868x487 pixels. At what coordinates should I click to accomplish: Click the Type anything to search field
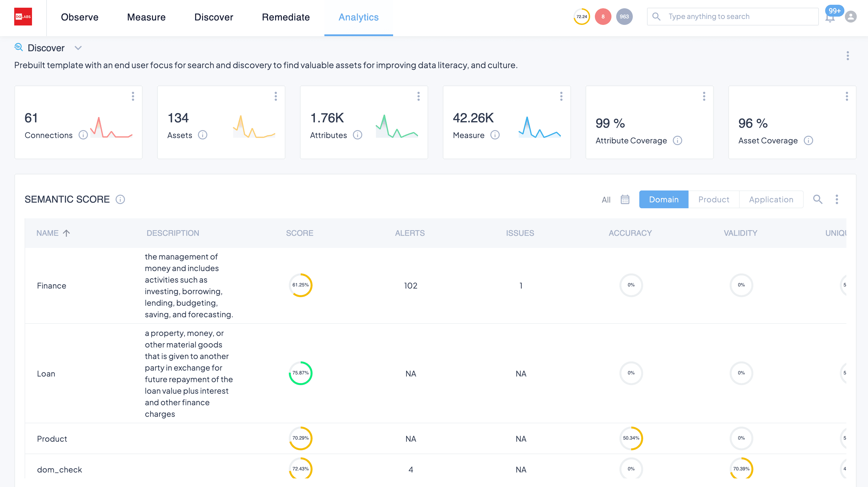pos(731,16)
